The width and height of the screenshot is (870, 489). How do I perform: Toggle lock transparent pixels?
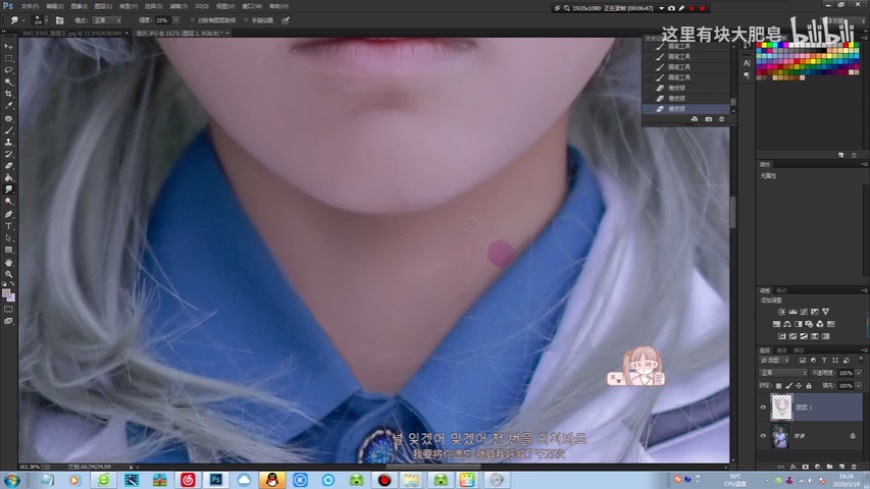click(778, 386)
